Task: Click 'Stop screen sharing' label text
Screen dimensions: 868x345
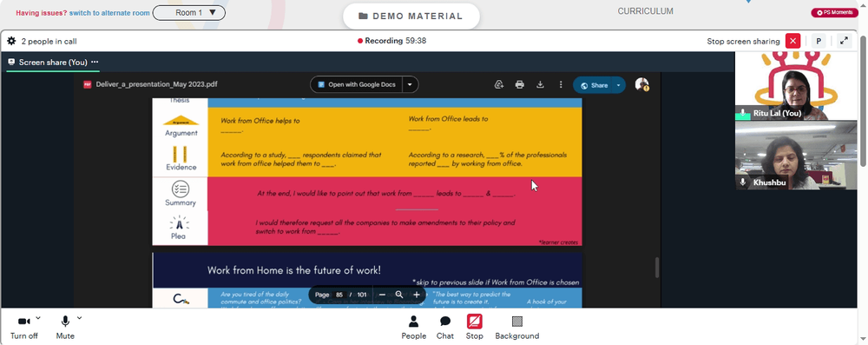Action: (x=743, y=41)
